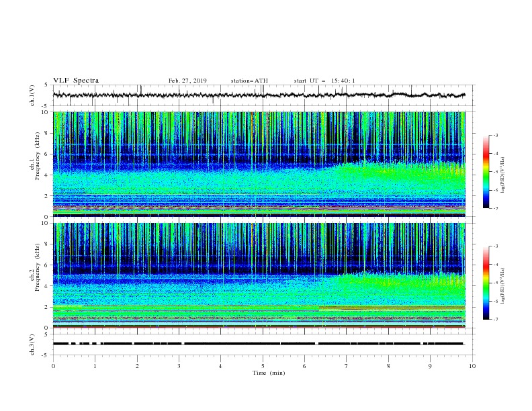Click the ch.1 spectrogram panel

click(259, 164)
